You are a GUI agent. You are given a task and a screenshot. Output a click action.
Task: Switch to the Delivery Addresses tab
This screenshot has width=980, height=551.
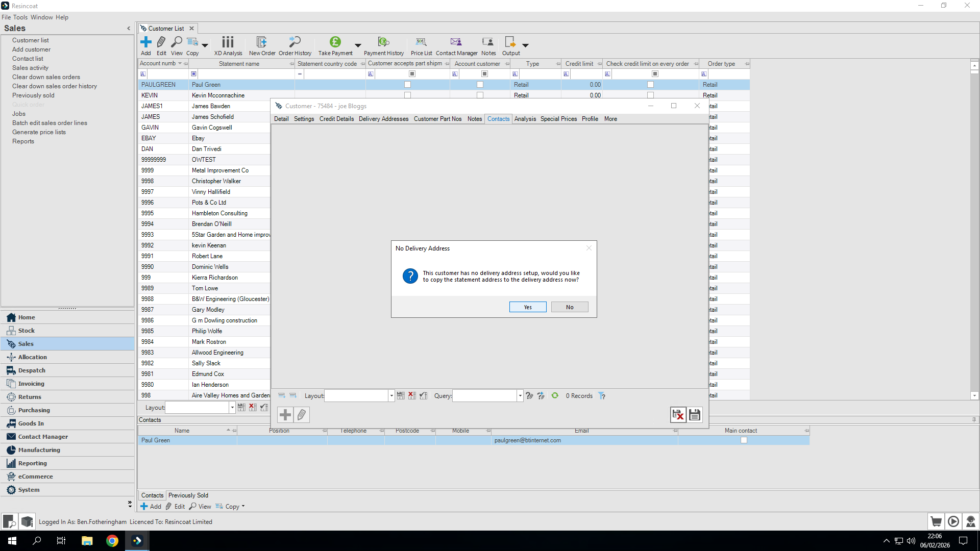(x=383, y=119)
